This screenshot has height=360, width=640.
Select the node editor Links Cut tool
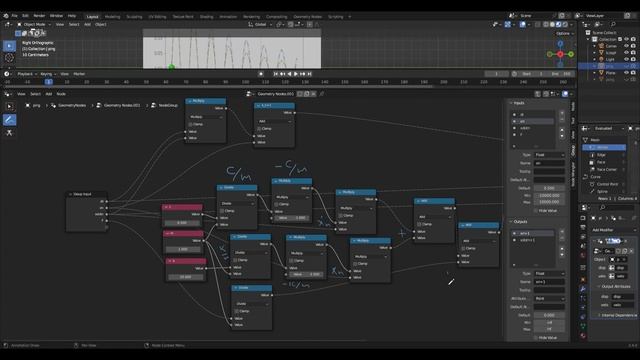[9, 133]
